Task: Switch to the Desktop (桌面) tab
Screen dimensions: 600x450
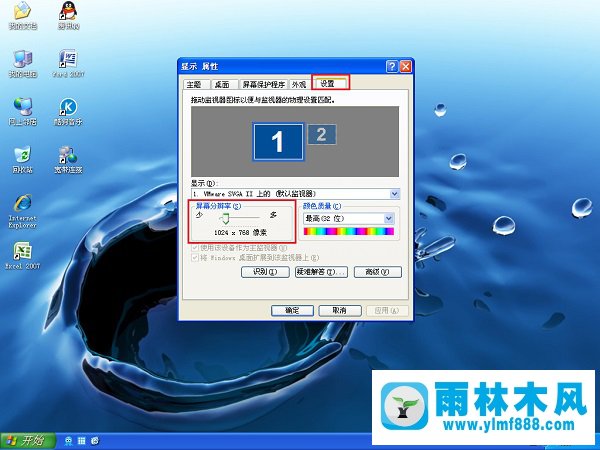Action: pos(223,85)
